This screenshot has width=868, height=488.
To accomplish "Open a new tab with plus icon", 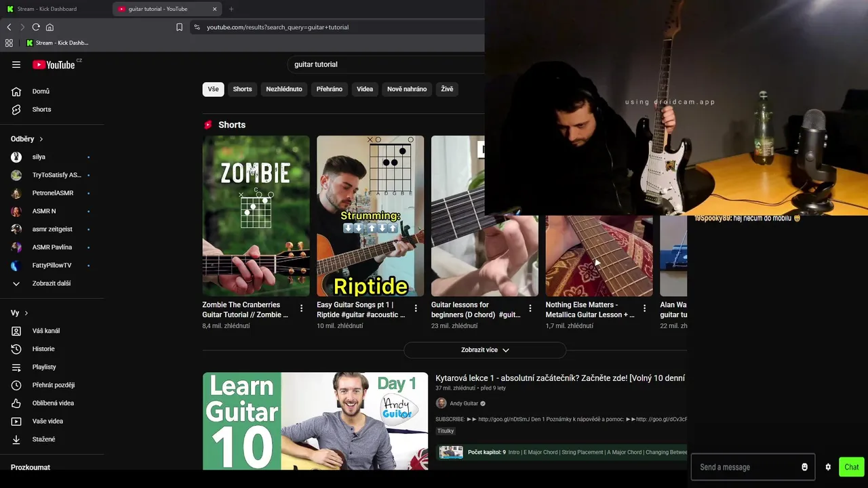I will point(231,9).
